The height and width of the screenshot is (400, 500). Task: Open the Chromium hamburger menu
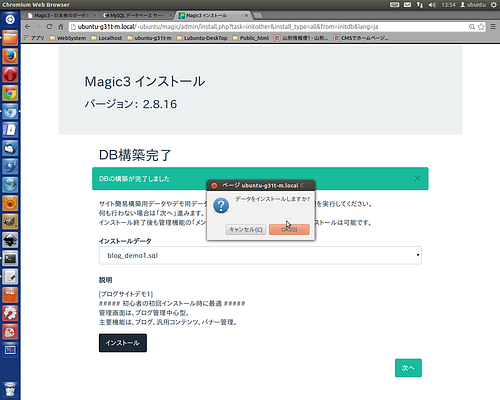click(493, 27)
